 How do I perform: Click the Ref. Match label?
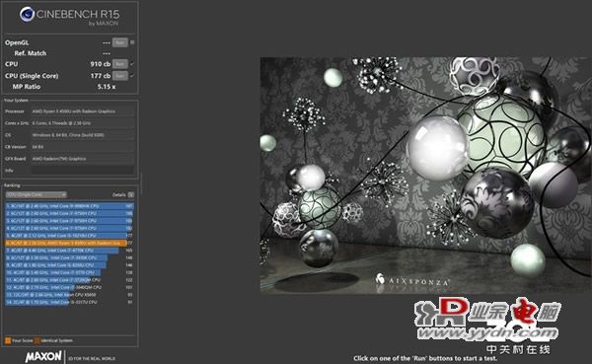pyautogui.click(x=31, y=53)
